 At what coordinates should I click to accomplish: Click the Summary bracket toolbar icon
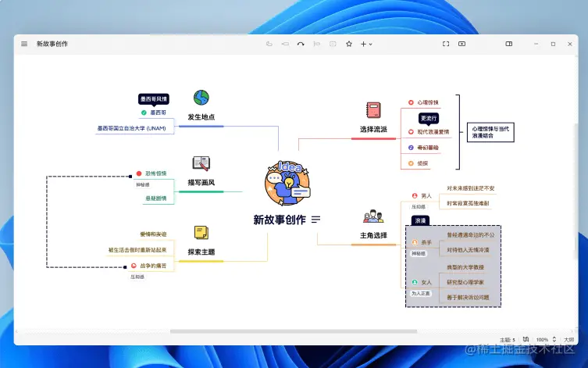[317, 44]
